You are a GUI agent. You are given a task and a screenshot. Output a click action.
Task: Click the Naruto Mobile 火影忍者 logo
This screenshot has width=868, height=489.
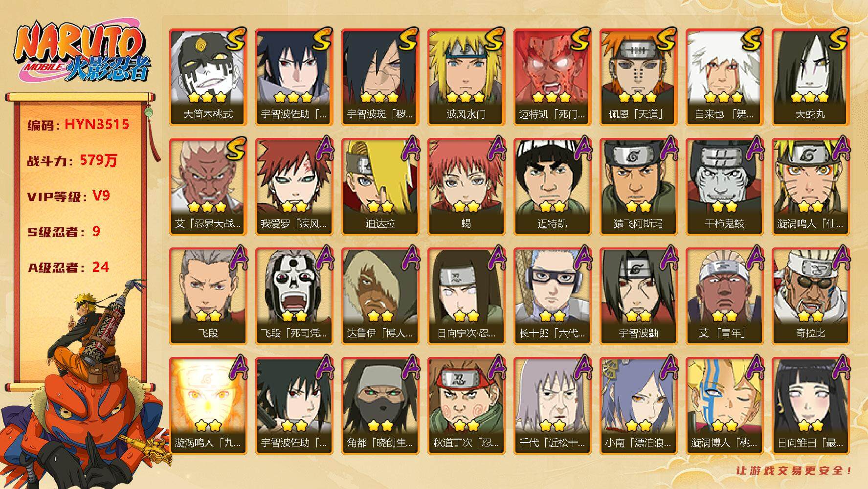81,52
